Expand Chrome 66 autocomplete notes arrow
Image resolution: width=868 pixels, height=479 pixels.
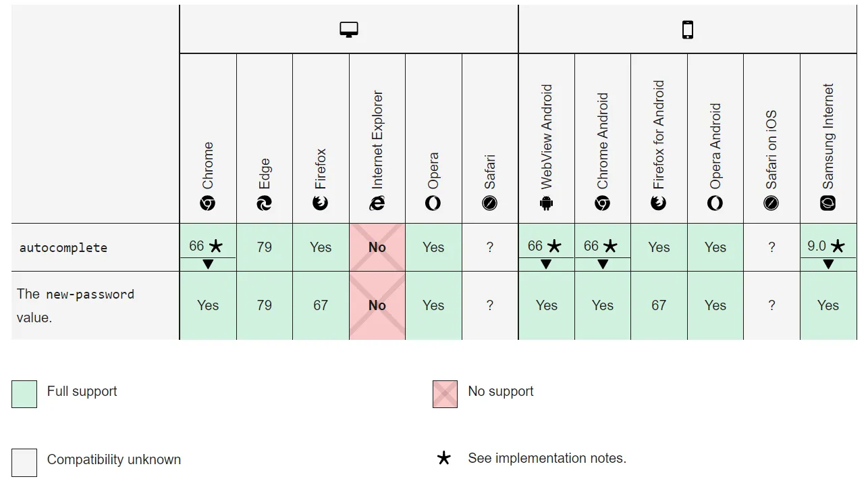(208, 264)
